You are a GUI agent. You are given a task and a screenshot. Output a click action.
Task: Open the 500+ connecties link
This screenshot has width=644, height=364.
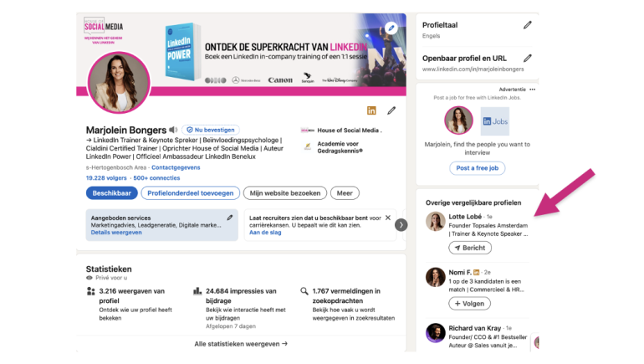(156, 178)
